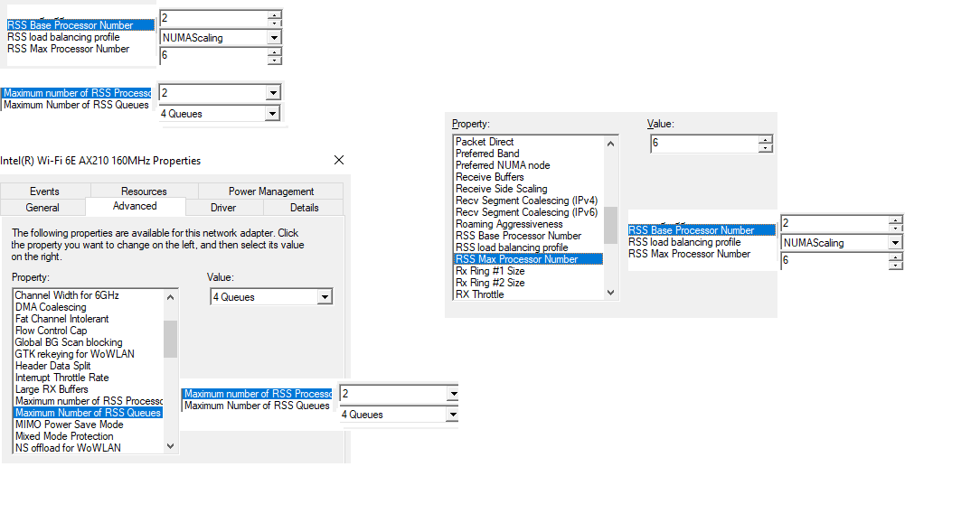
Task: Open the Power Management tab
Action: tap(271, 191)
